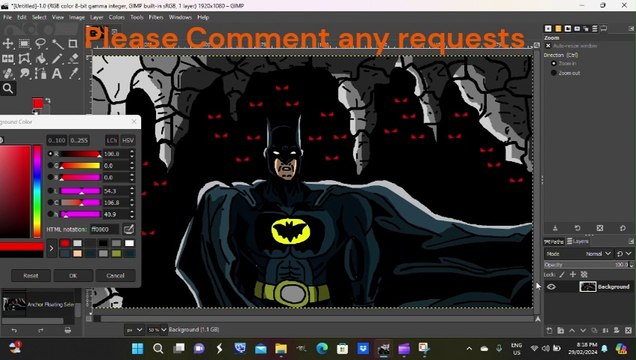This screenshot has height=360, width=636.
Task: Select Zoom in direction radio button
Action: click(554, 63)
